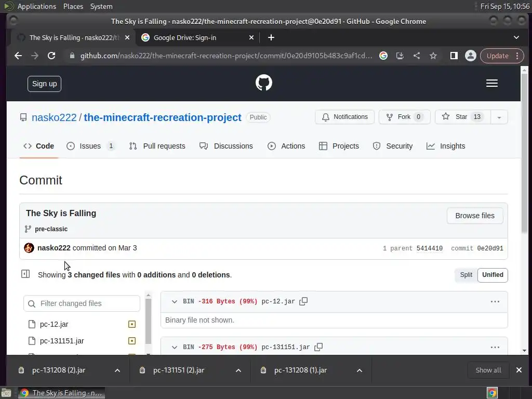Click Show all downloads
Screen dimensions: 532x399
pos(488,370)
